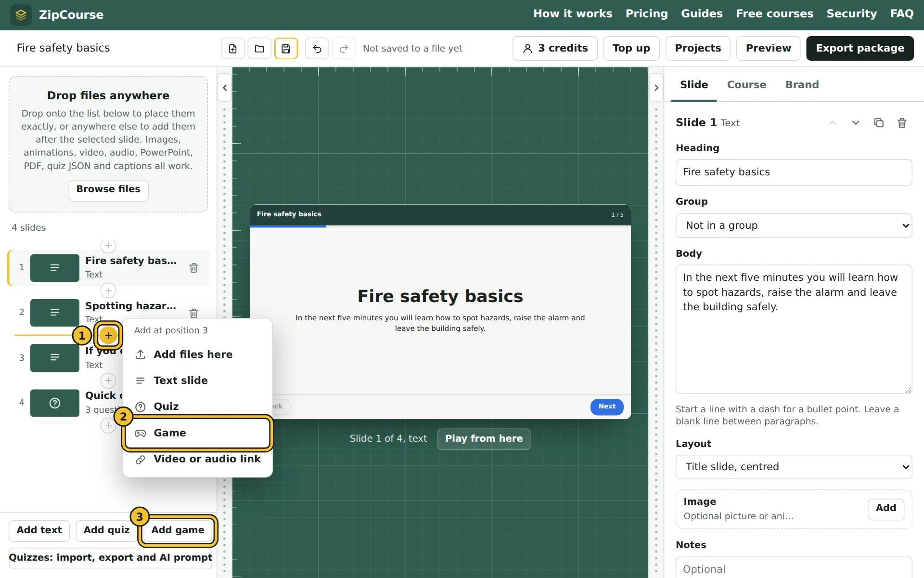The width and height of the screenshot is (924, 578).
Task: Switch to the Course tab
Action: pyautogui.click(x=746, y=85)
